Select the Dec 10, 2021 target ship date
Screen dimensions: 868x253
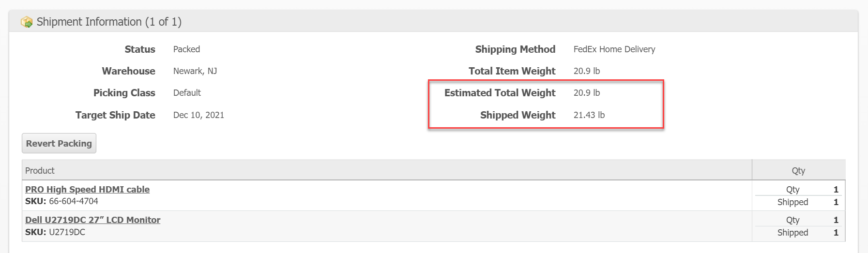click(198, 115)
